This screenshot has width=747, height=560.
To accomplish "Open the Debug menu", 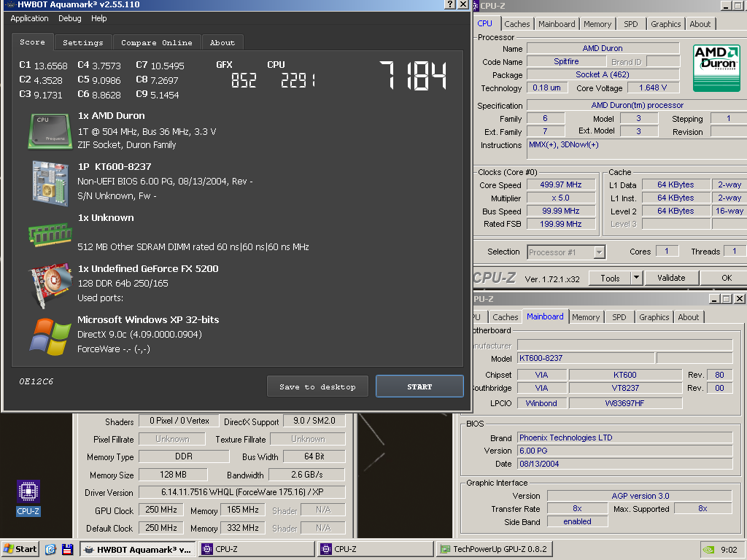I will [69, 18].
